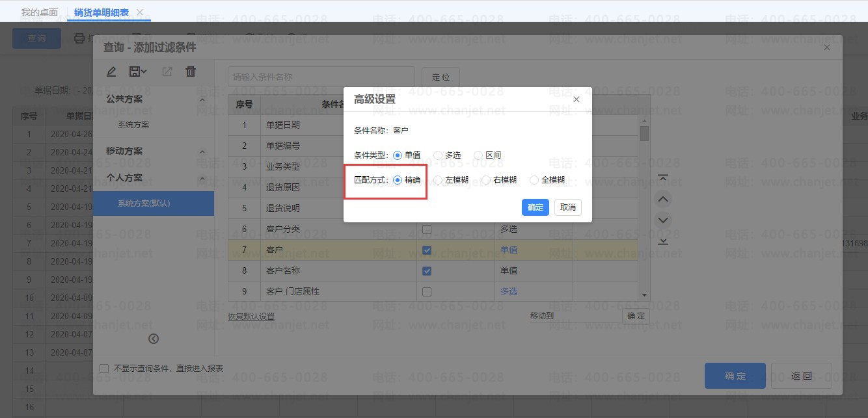Screen dimensions: 868x418
Task: Click the export/share scheme icon
Action: pos(166,71)
